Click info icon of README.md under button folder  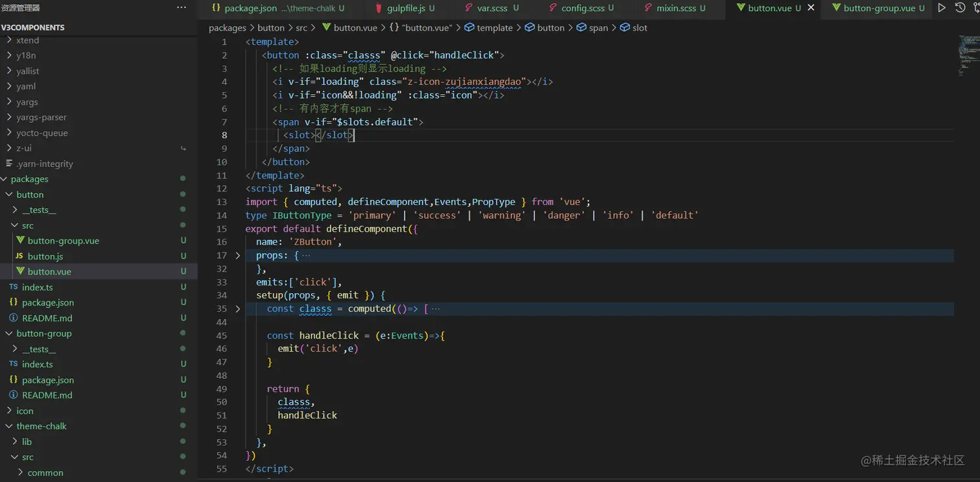coord(14,318)
